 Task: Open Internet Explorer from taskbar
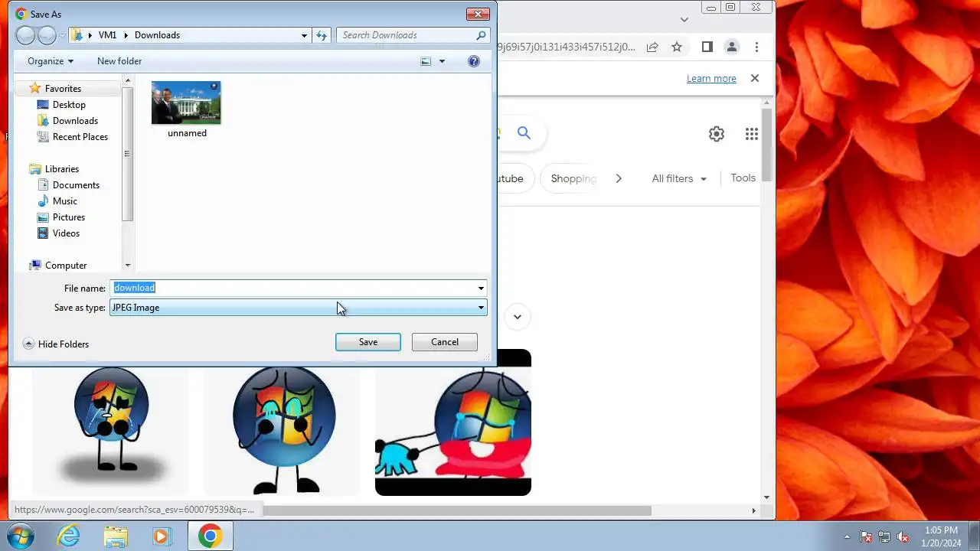click(x=69, y=536)
